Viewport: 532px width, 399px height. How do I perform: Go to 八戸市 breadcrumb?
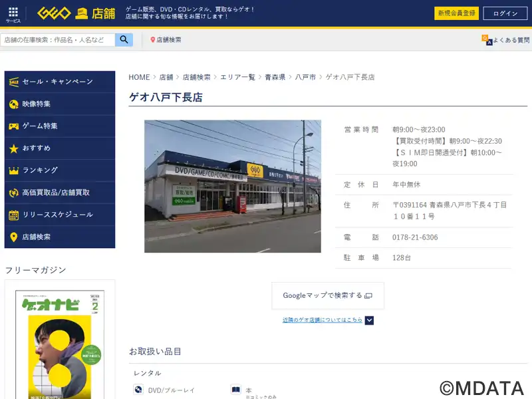click(305, 77)
